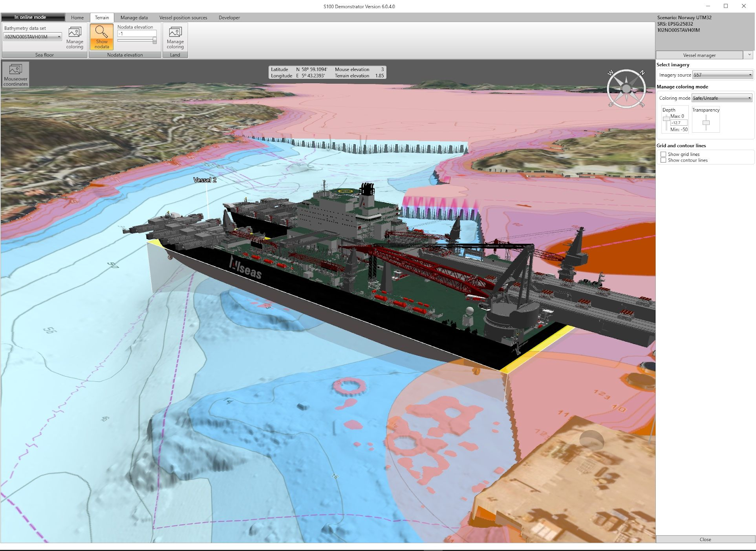This screenshot has width=756, height=551.
Task: Open the Bathymetry data set dropdown
Action: tap(33, 37)
